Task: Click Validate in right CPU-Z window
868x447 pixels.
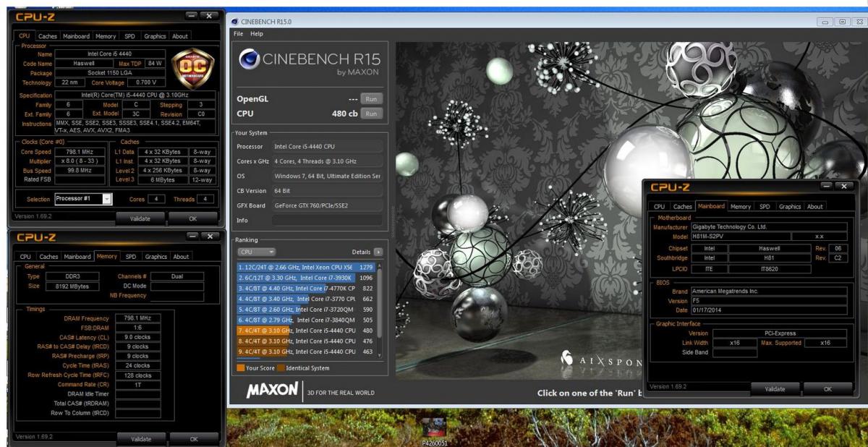Action: 774,389
